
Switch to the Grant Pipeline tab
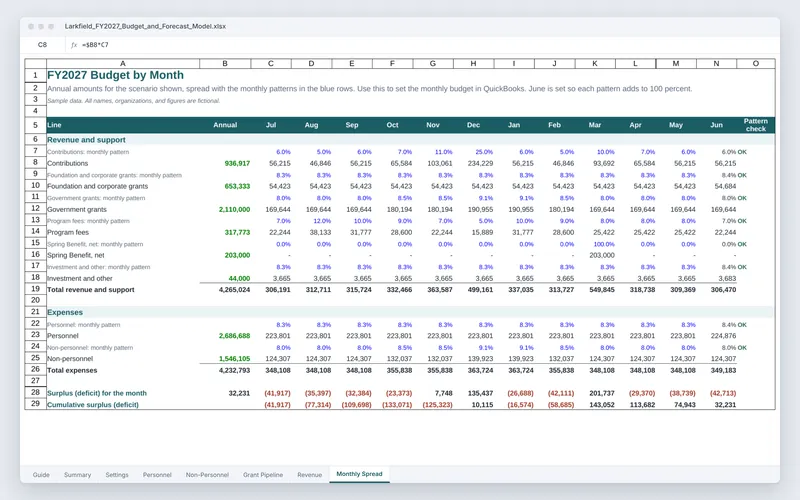(263, 474)
